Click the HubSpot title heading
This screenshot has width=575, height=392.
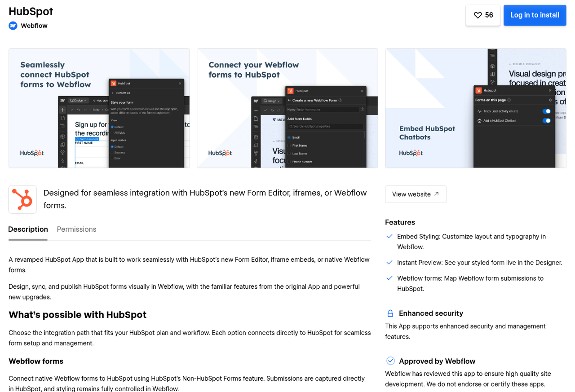(31, 11)
